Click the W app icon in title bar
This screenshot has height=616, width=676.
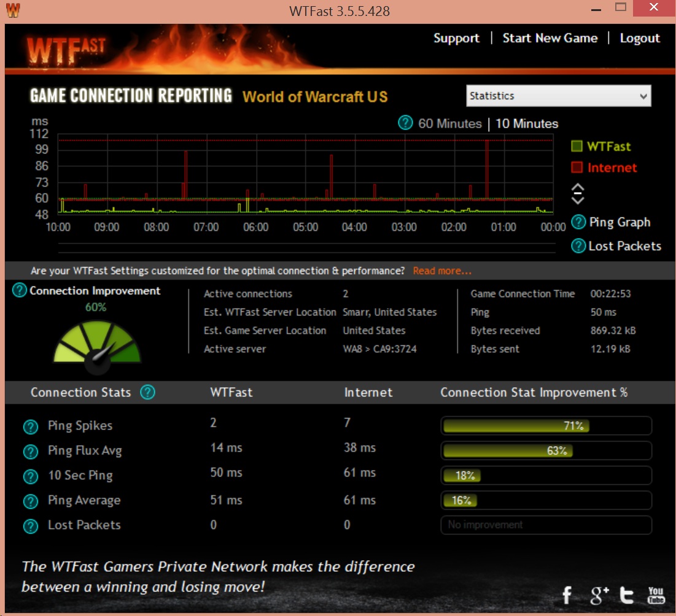tap(13, 10)
